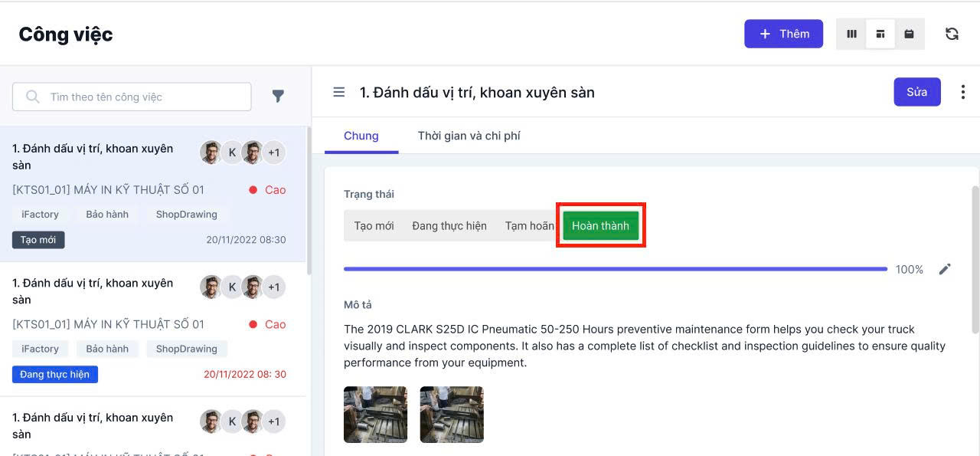980x456 pixels.
Task: Click the task name search field
Action: (142, 97)
